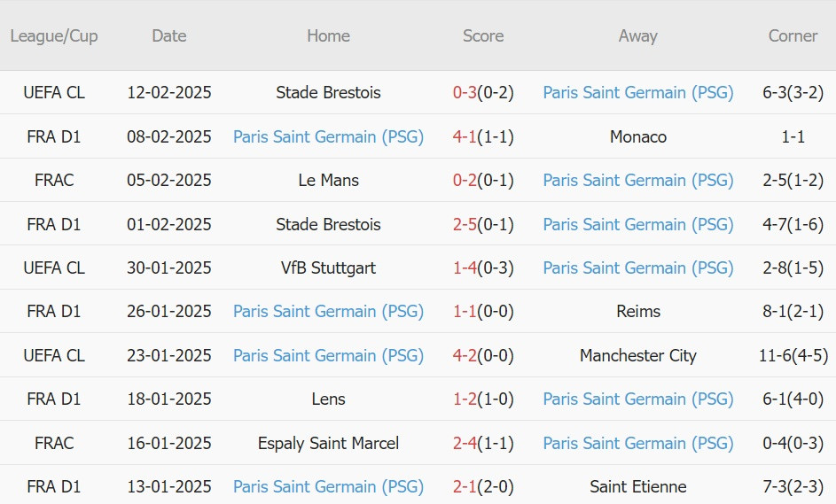Viewport: 836px width, 504px height.
Task: Select the League/Cup column header
Action: 54,35
